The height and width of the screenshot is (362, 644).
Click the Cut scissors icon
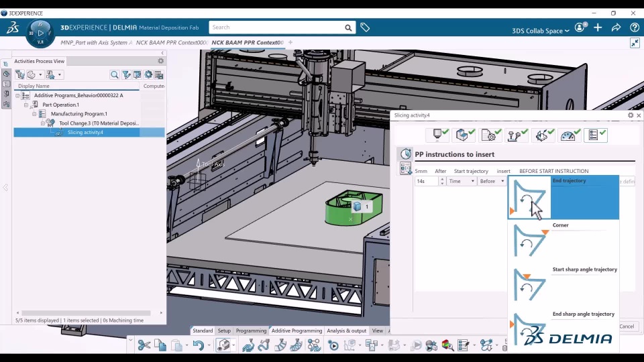[144, 345]
